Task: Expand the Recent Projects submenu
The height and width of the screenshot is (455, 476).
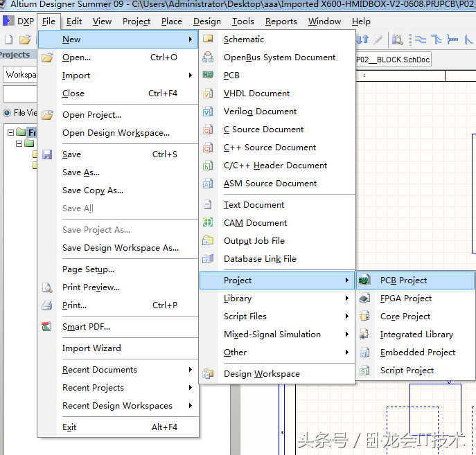Action: click(x=118, y=387)
